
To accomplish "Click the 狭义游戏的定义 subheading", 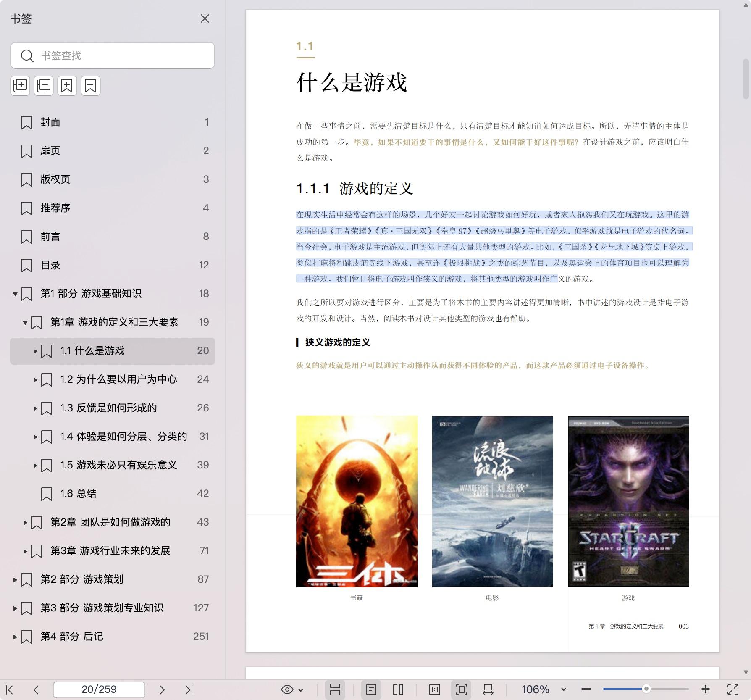I will click(338, 342).
